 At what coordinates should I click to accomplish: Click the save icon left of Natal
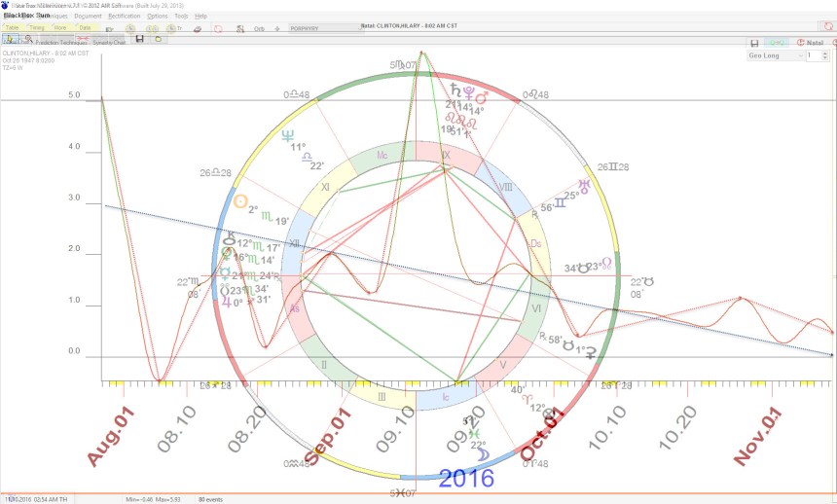(754, 43)
